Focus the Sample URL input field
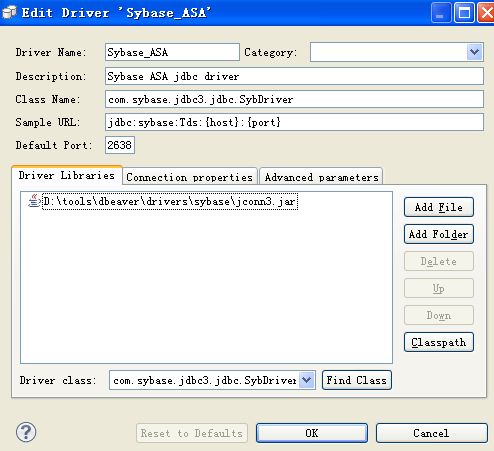Image resolution: width=494 pixels, height=451 pixels. tap(294, 122)
